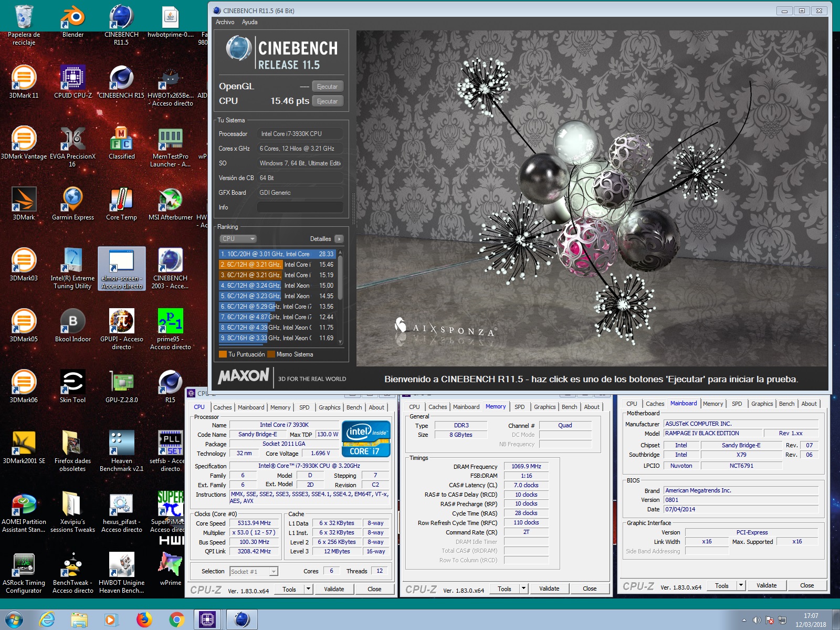Launch Core Temp desktop icon

tap(121, 204)
